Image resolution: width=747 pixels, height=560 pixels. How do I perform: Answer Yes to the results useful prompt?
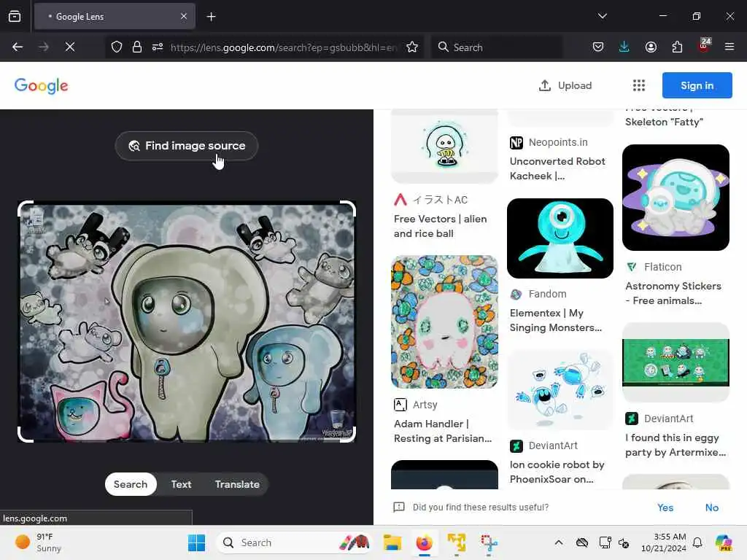(x=665, y=507)
